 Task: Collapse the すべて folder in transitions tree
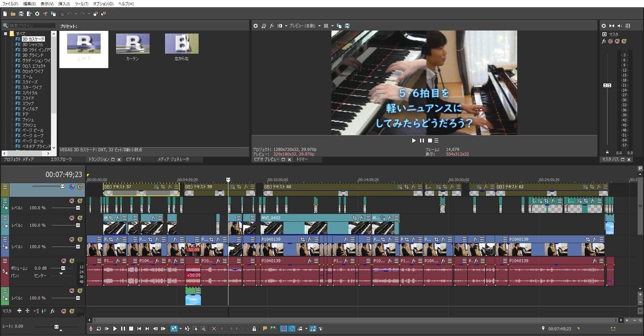tap(5, 34)
